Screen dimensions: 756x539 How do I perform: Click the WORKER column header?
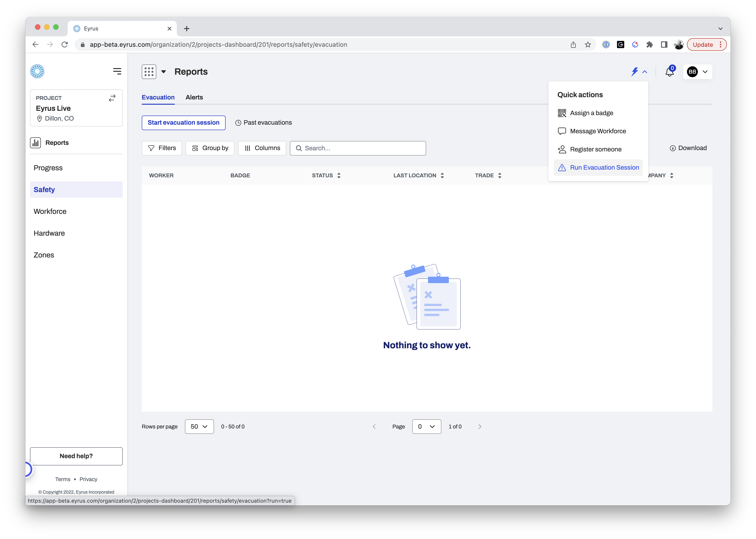tap(161, 176)
